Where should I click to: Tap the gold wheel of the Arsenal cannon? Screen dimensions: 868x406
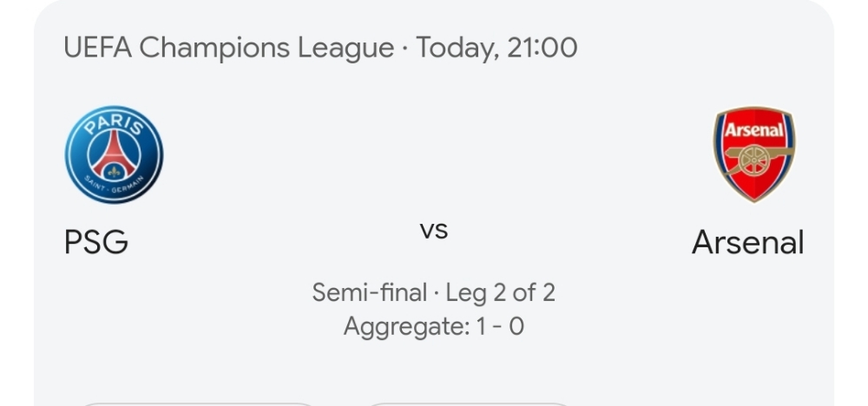point(753,161)
